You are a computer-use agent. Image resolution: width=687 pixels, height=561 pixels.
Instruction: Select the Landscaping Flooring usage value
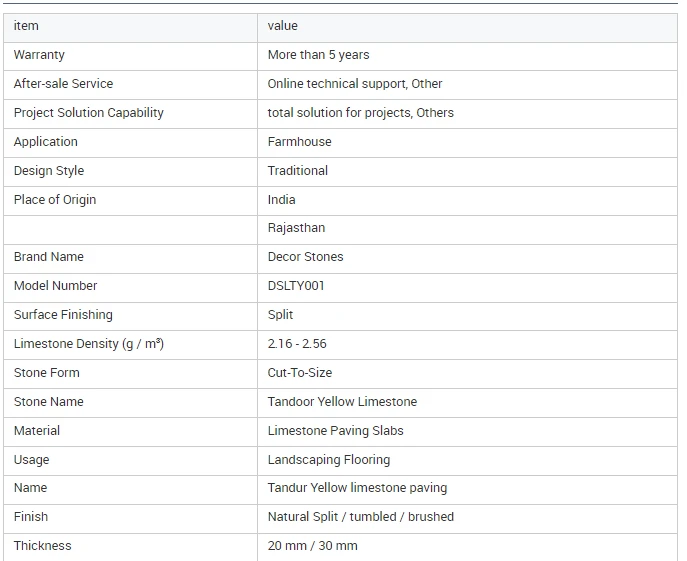[329, 459]
